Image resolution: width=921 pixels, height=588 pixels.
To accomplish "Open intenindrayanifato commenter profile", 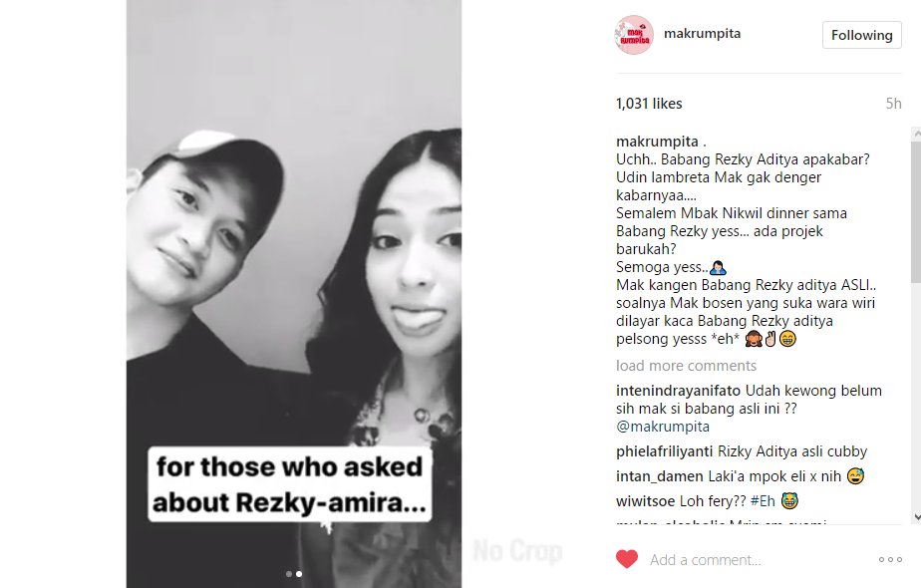I will (x=678, y=391).
